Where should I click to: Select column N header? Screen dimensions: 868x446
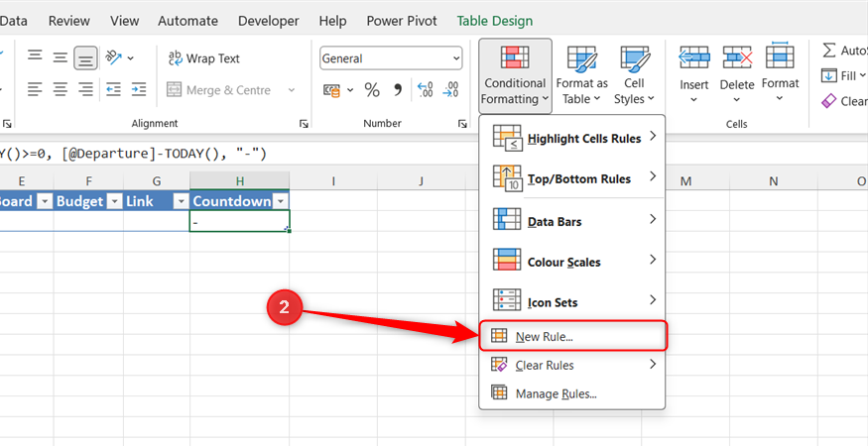tap(774, 181)
